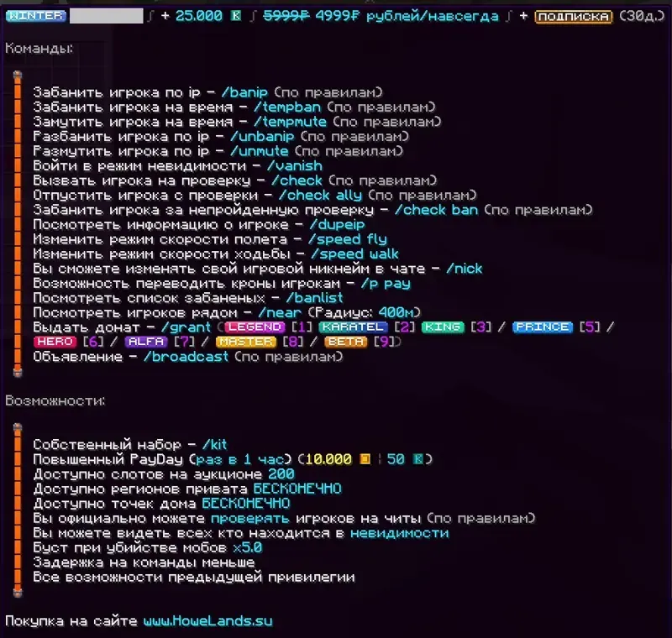The image size is (672, 638).
Task: Click the /near command
Action: 280,312
